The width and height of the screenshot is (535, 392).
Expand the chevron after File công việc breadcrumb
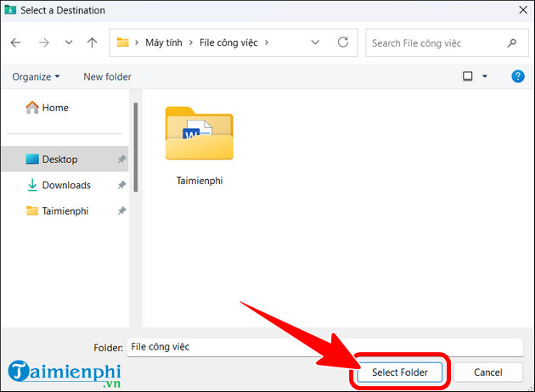coord(267,42)
